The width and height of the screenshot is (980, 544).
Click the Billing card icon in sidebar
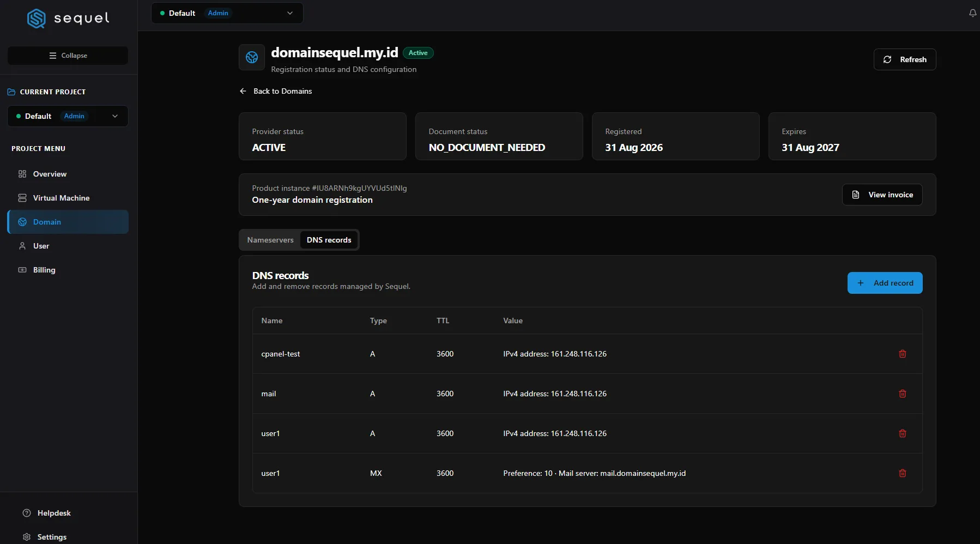[22, 270]
